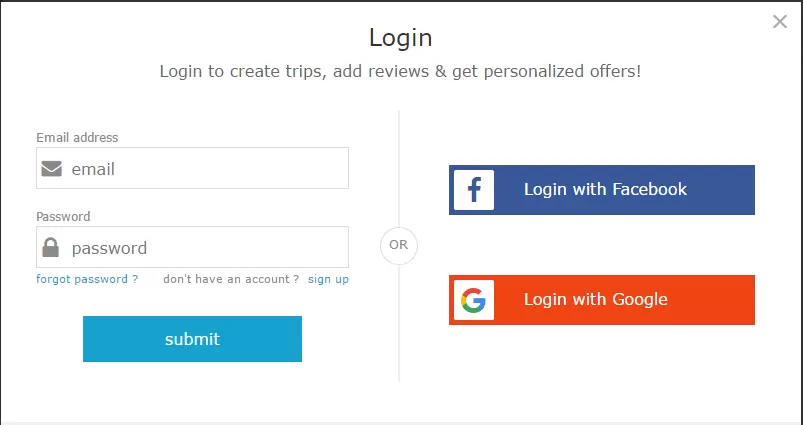
Task: Click the Email address field label
Action: coord(77,137)
